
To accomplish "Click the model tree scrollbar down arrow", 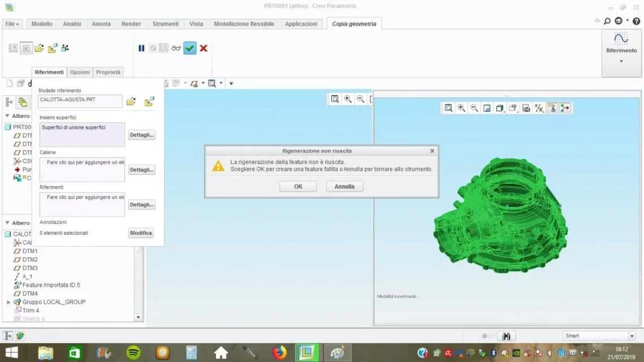I will tap(139, 317).
